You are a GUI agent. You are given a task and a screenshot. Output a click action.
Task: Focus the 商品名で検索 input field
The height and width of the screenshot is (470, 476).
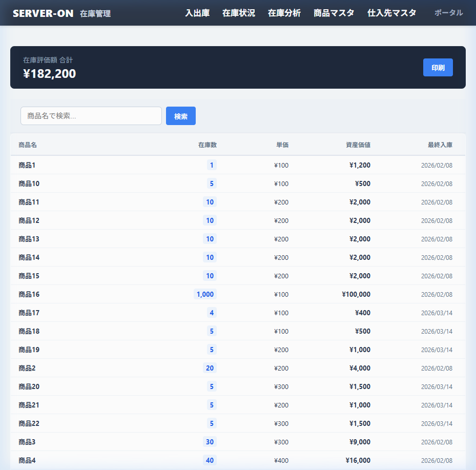91,116
